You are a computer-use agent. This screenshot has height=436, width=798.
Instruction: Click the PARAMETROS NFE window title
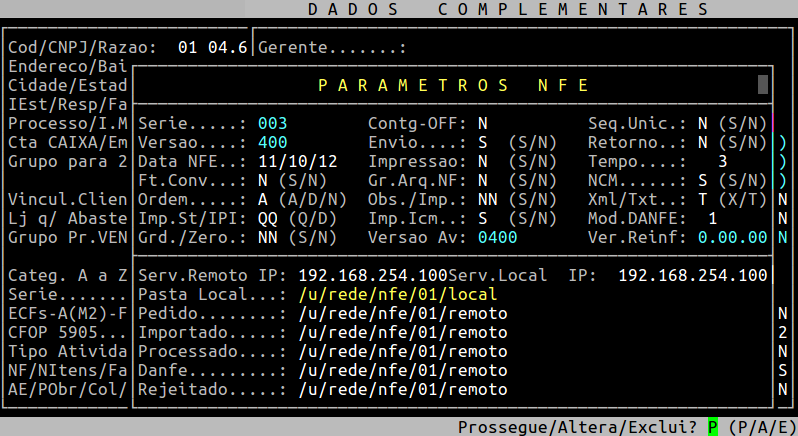[x=454, y=85]
